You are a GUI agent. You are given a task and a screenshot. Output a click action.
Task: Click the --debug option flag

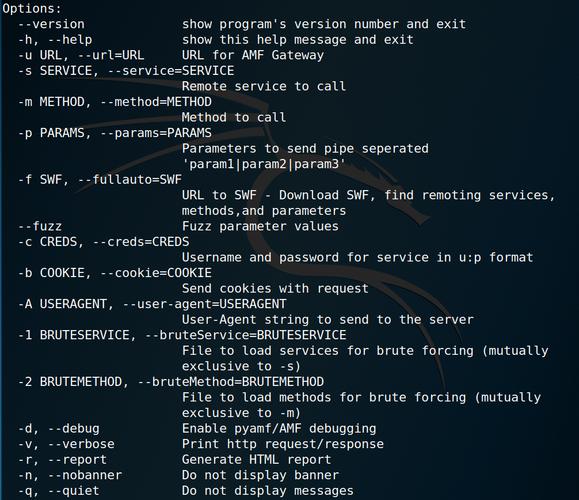tap(73, 428)
